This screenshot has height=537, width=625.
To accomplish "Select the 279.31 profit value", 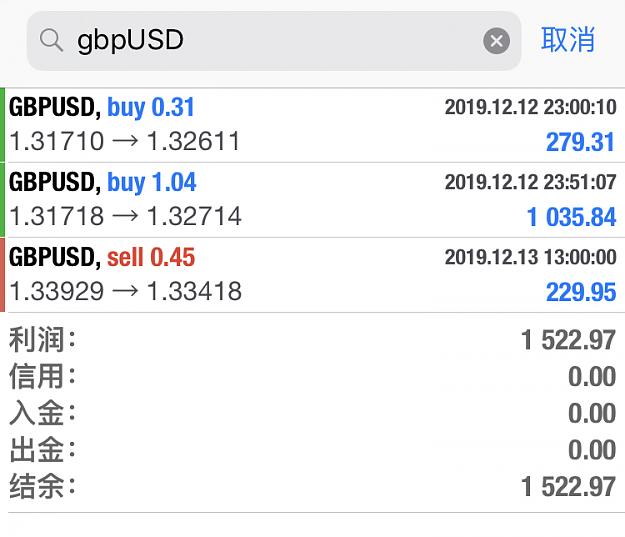I will 580,142.
